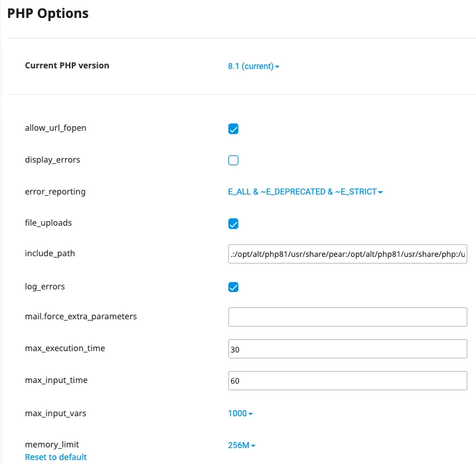Click the log_errors option label

click(44, 287)
